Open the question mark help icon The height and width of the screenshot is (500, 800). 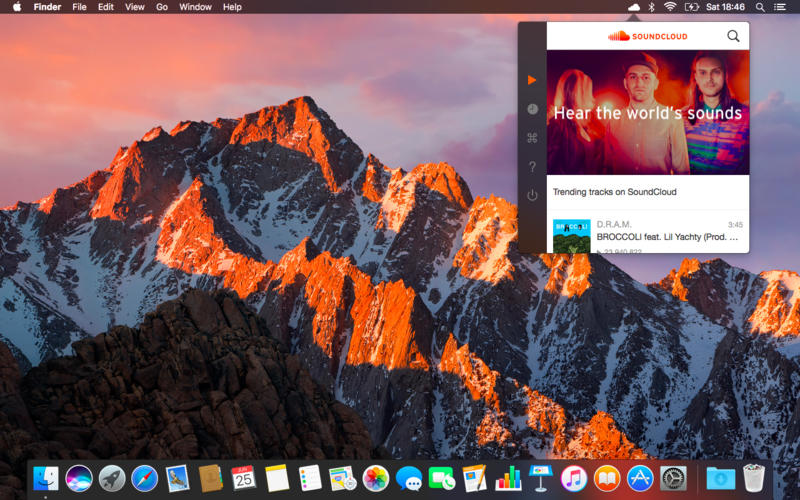[532, 167]
